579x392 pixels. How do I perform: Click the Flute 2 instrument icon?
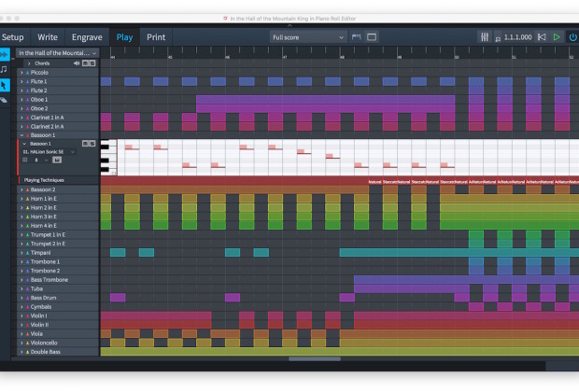click(x=27, y=91)
